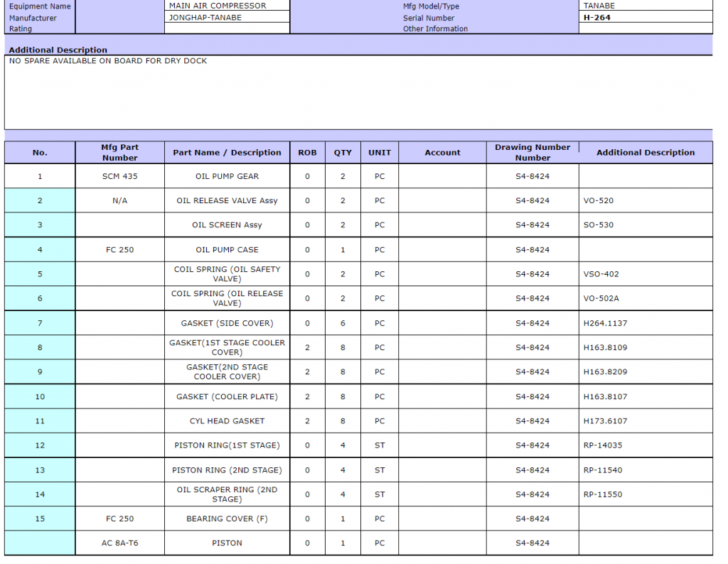Select the Manufacturer field with JONGHAP-TANABE

(227, 18)
